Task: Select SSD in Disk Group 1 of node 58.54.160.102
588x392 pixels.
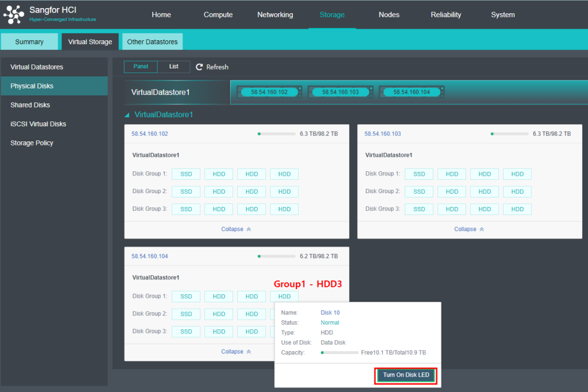Action: (x=186, y=174)
